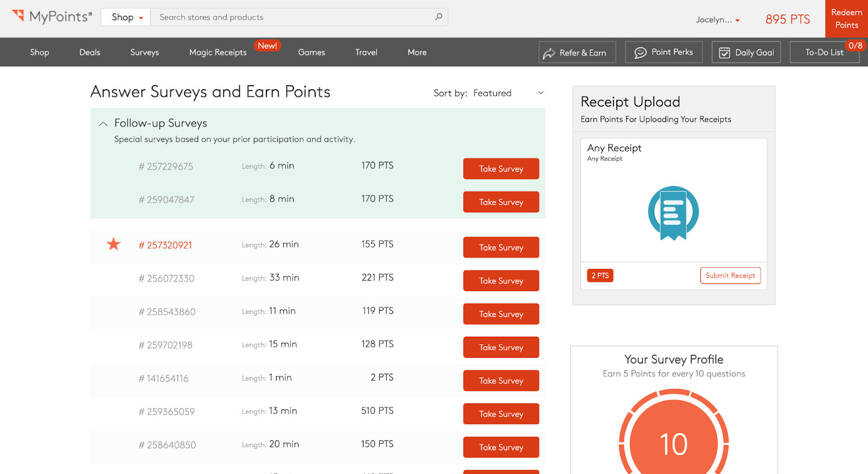Click the 155 PTS value
The width and height of the screenshot is (868, 474).
tap(378, 244)
